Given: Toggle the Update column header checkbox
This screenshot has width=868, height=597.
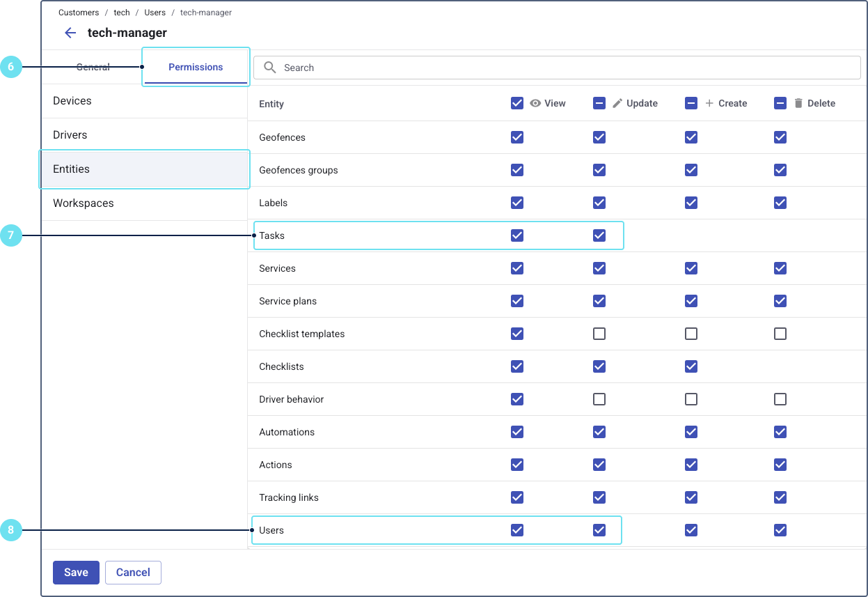Looking at the screenshot, I should click(x=599, y=103).
